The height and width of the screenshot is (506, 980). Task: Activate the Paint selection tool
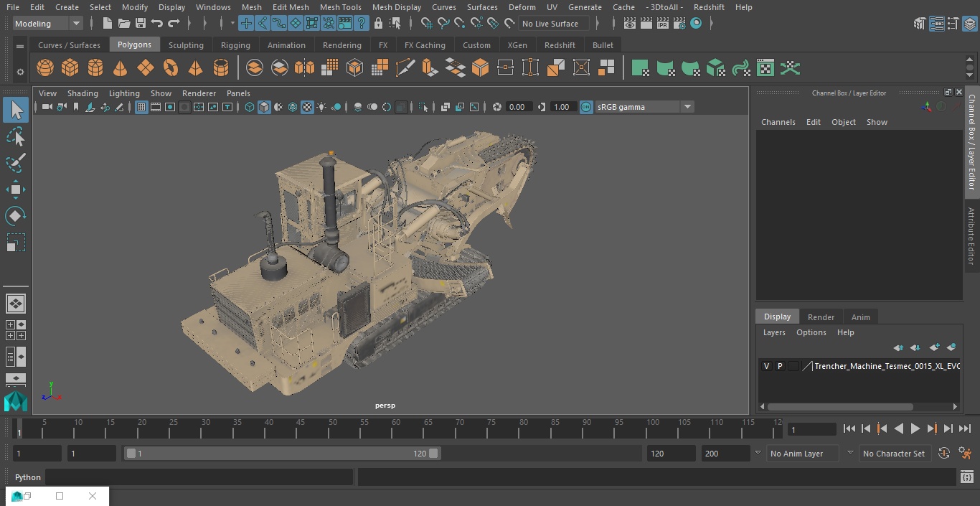(x=16, y=163)
